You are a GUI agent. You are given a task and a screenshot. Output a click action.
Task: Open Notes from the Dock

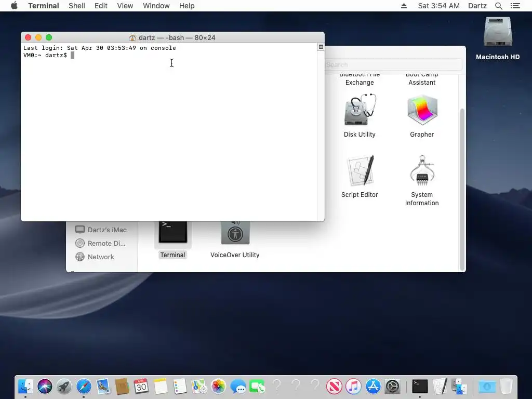161,387
